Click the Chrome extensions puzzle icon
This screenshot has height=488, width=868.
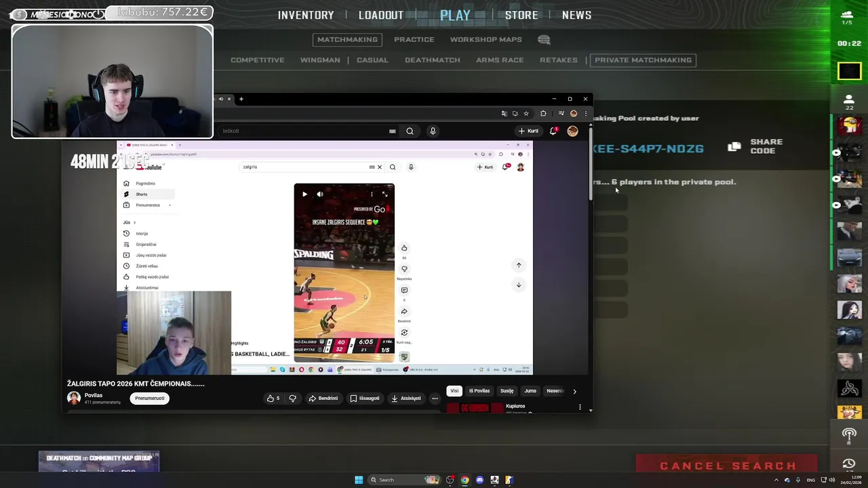click(543, 113)
